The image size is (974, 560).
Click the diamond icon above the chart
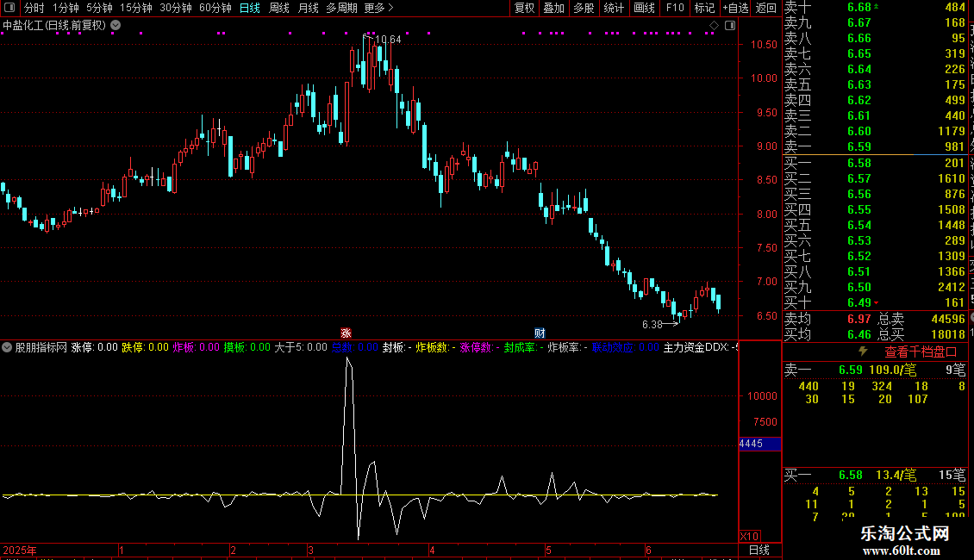[x=714, y=26]
